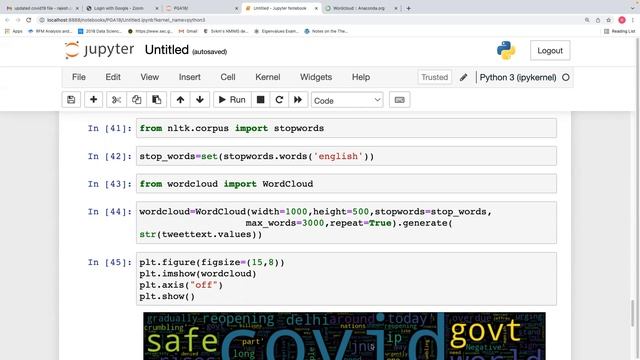
Task: Click the page vertical scrollbar thumb
Action: pyautogui.click(x=633, y=313)
